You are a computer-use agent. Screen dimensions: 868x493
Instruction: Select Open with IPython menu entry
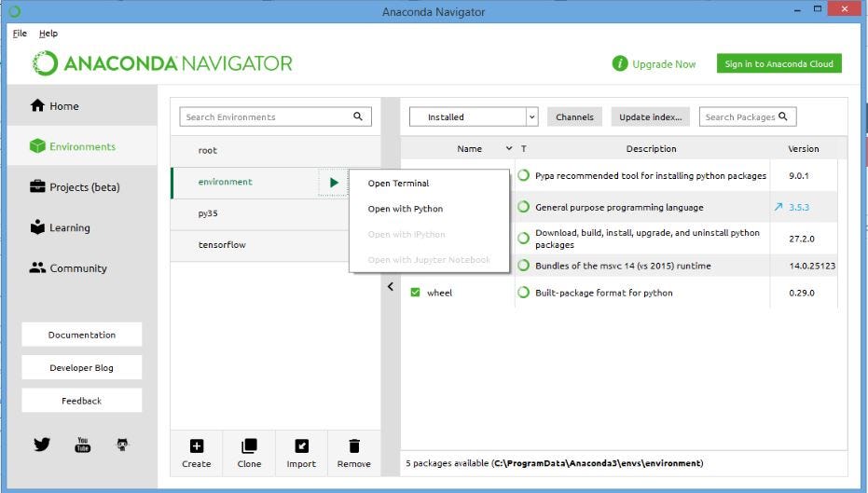406,234
